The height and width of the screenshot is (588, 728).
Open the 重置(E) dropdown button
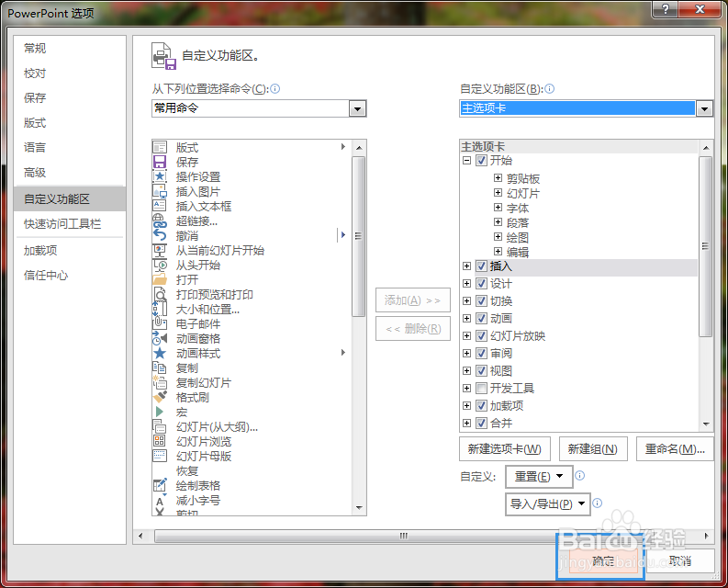(539, 477)
